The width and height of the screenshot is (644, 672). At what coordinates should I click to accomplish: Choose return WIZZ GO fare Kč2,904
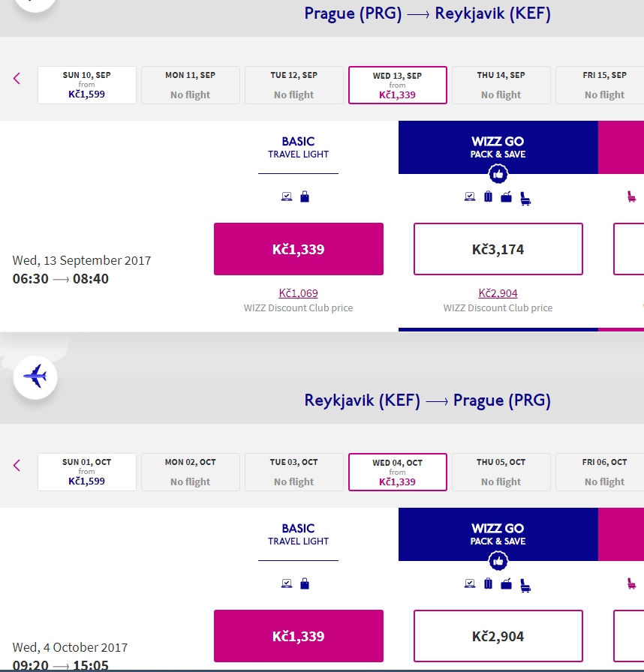(x=498, y=636)
